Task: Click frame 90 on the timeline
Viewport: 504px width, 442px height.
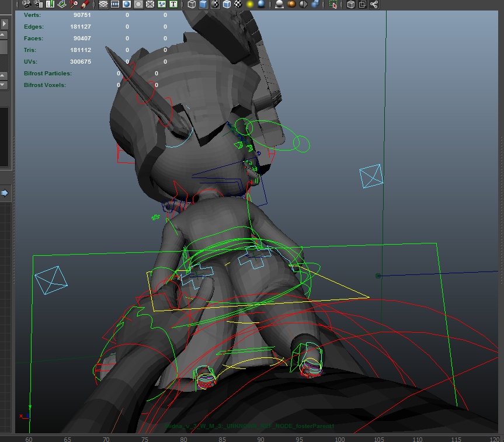Action: pos(260,439)
